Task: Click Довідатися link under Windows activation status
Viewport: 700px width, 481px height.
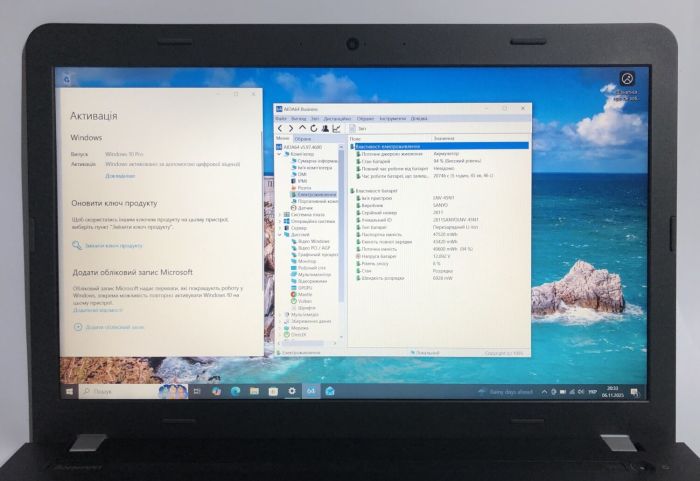Action: [120, 176]
